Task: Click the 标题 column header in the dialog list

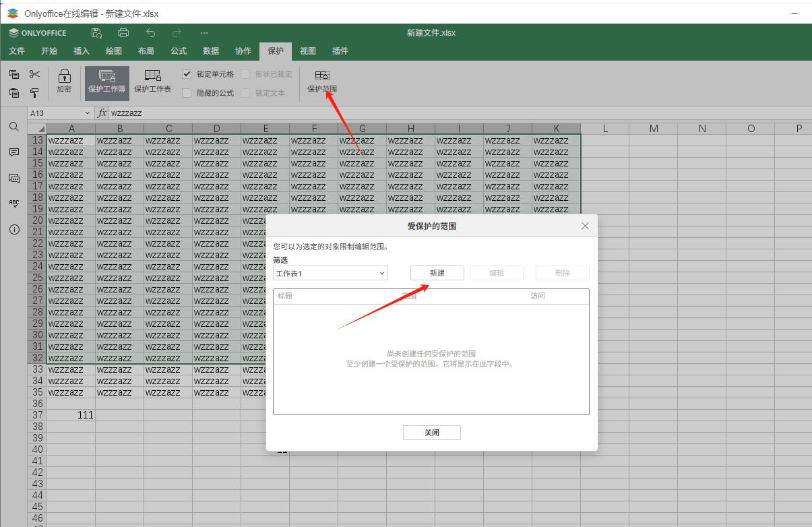Action: (x=285, y=296)
